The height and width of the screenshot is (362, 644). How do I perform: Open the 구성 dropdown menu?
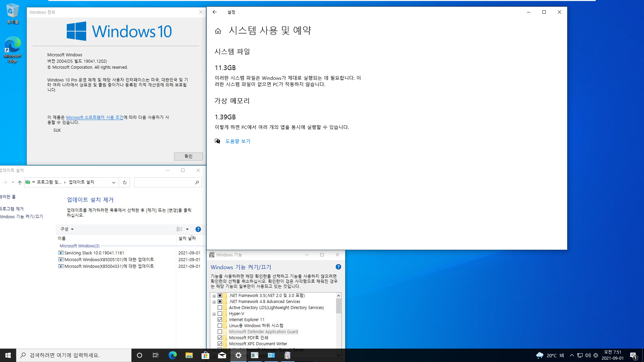pyautogui.click(x=67, y=229)
